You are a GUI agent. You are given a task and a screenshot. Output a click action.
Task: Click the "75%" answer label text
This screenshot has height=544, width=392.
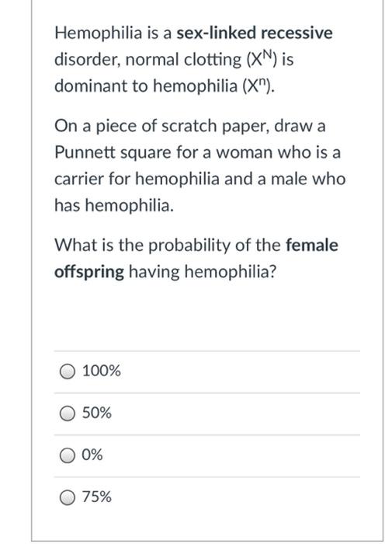[97, 497]
